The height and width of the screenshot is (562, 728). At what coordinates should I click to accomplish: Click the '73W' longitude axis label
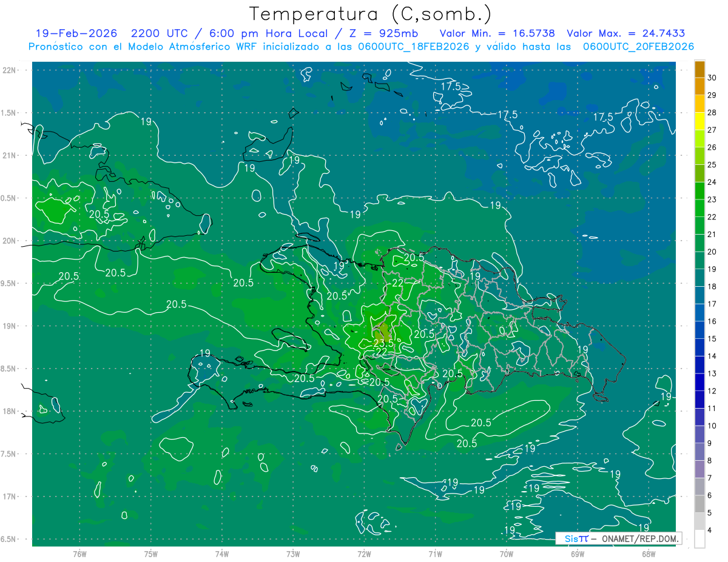(x=293, y=554)
